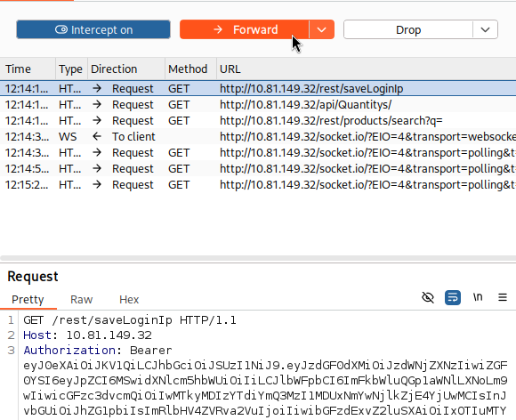The height and width of the screenshot is (420, 516).
Task: Click the JWT token text starting eyJ0eXAi
Action: click(x=265, y=388)
